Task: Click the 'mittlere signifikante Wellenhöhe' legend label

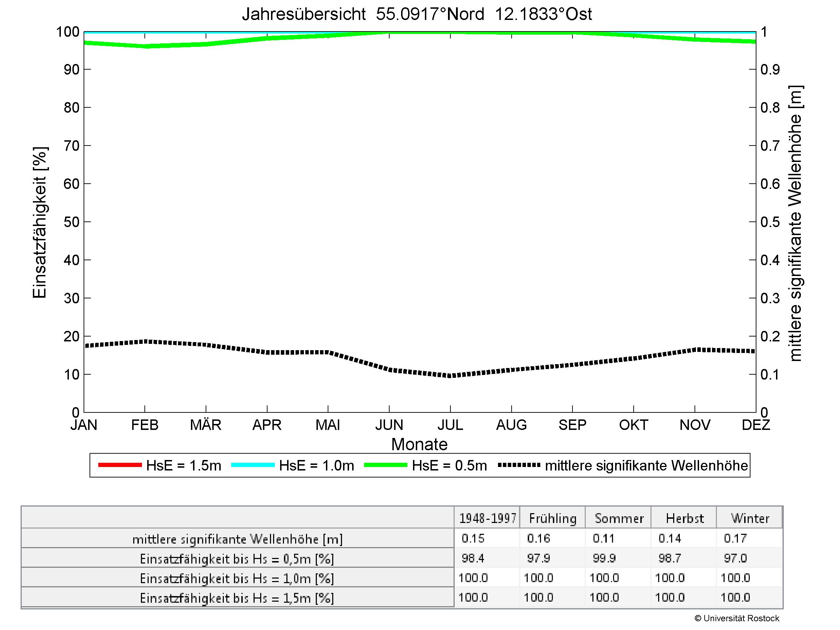Action: (646, 466)
